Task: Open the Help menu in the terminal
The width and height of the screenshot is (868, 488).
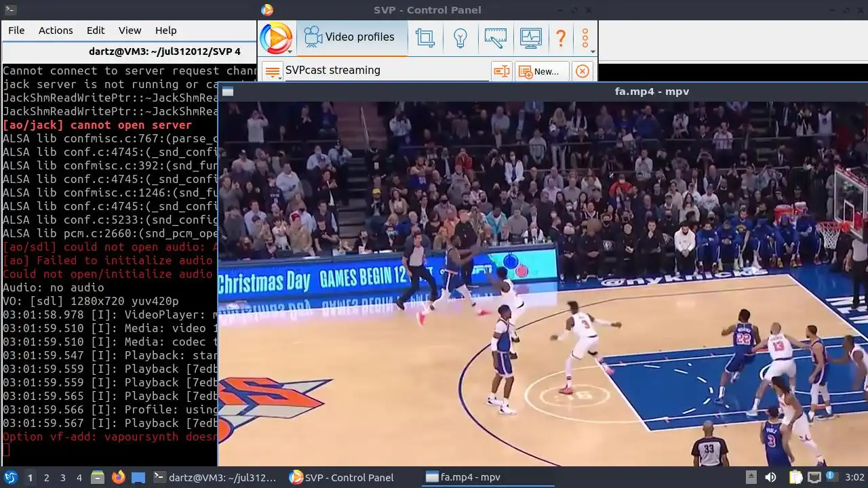Action: [166, 30]
